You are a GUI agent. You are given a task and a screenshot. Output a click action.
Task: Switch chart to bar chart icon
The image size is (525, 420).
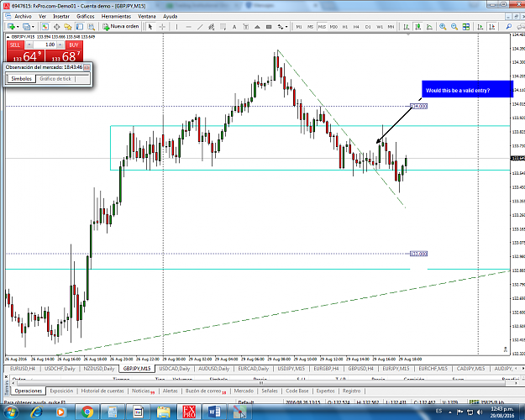coord(406,26)
